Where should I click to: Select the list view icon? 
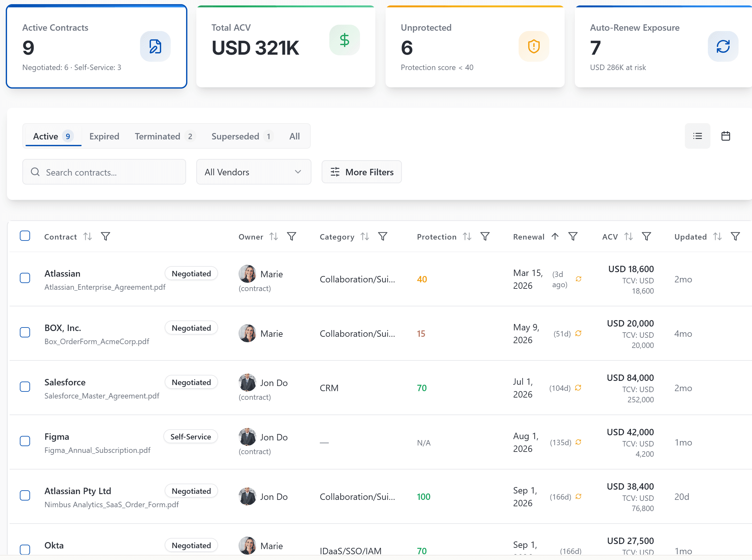pyautogui.click(x=697, y=136)
